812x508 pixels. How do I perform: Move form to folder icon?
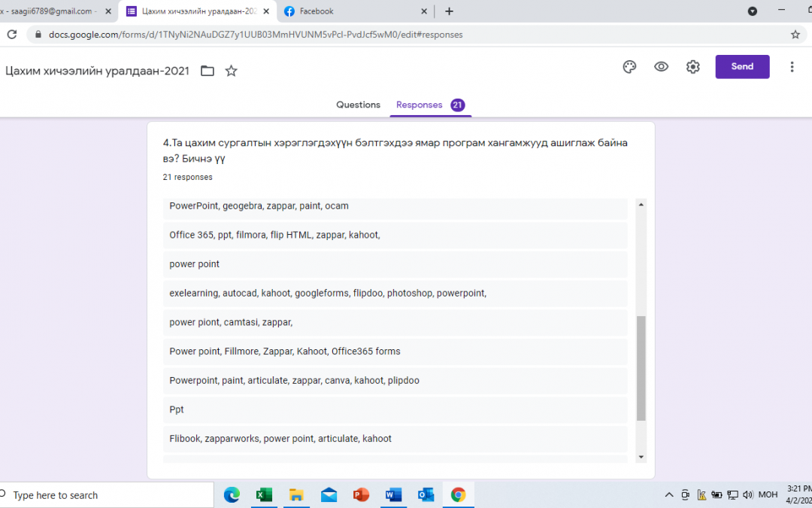click(208, 71)
